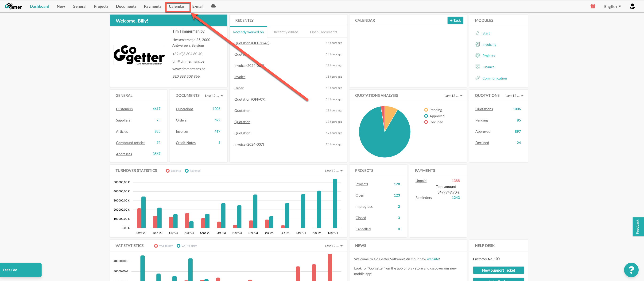Toggle Approved in Quotations Analysis legend
The height and width of the screenshot is (281, 644).
click(434, 116)
